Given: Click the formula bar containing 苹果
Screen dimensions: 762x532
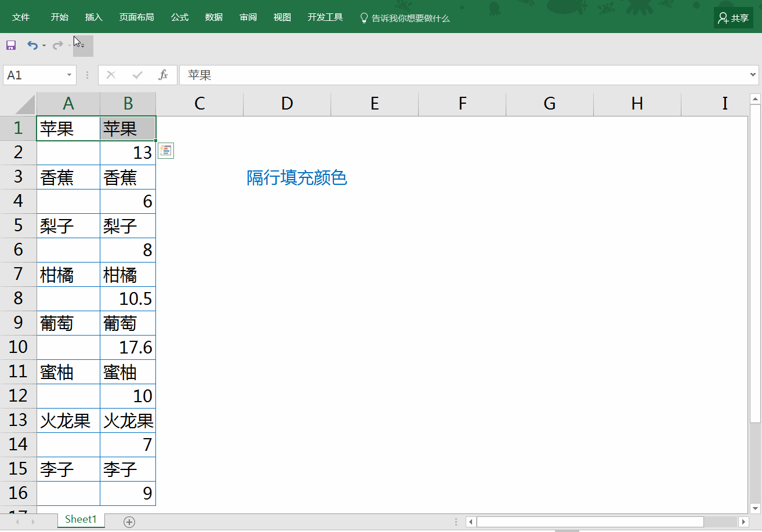Looking at the screenshot, I should click(x=463, y=75).
